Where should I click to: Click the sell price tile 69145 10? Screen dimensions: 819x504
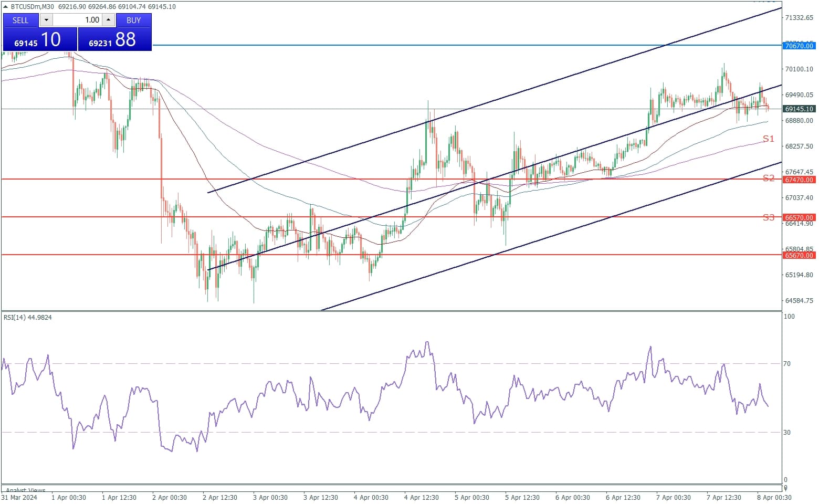click(x=40, y=39)
